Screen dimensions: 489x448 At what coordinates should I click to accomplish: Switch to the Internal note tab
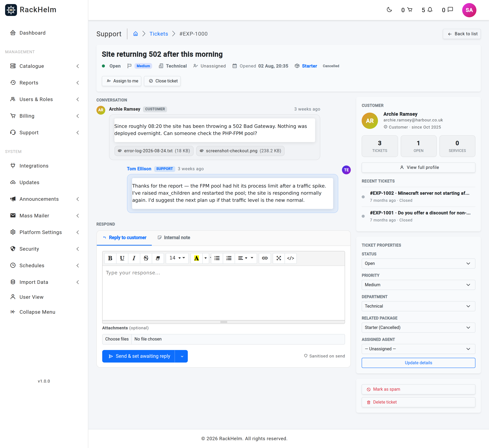click(x=174, y=238)
